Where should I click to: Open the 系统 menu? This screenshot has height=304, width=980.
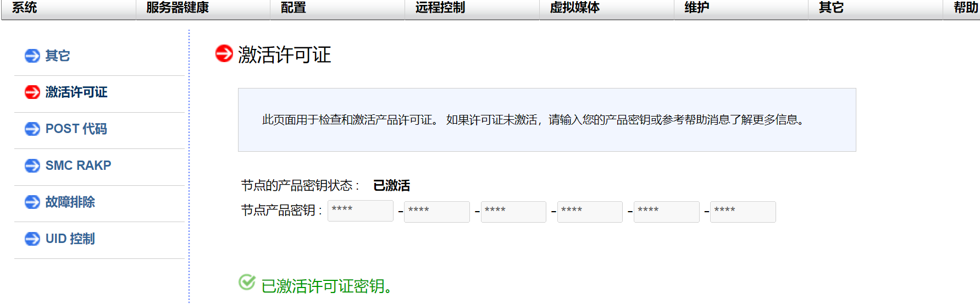point(25,8)
